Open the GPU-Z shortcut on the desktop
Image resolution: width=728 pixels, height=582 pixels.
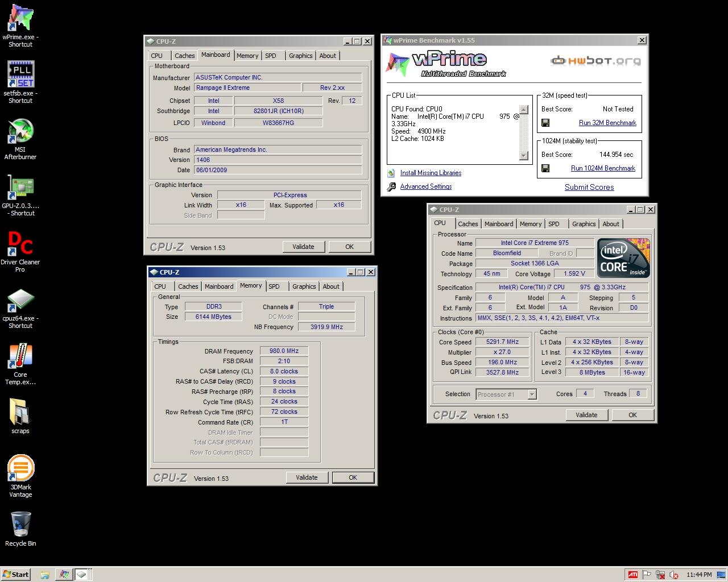pos(20,195)
